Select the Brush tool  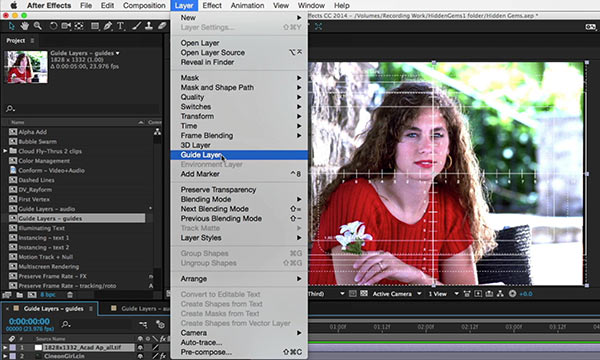(137, 26)
